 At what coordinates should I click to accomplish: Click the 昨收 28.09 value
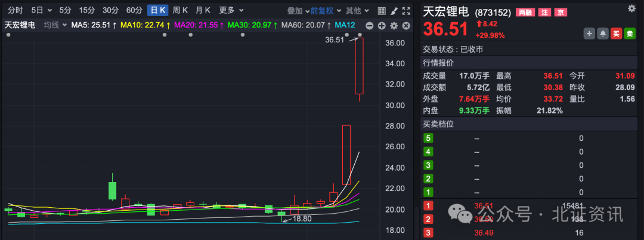tap(625, 88)
